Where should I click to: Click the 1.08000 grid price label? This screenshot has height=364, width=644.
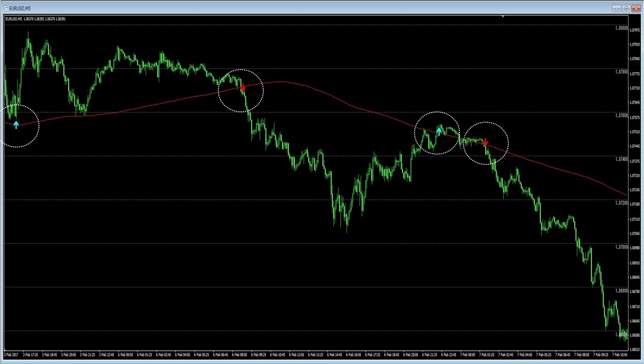pyautogui.click(x=621, y=28)
